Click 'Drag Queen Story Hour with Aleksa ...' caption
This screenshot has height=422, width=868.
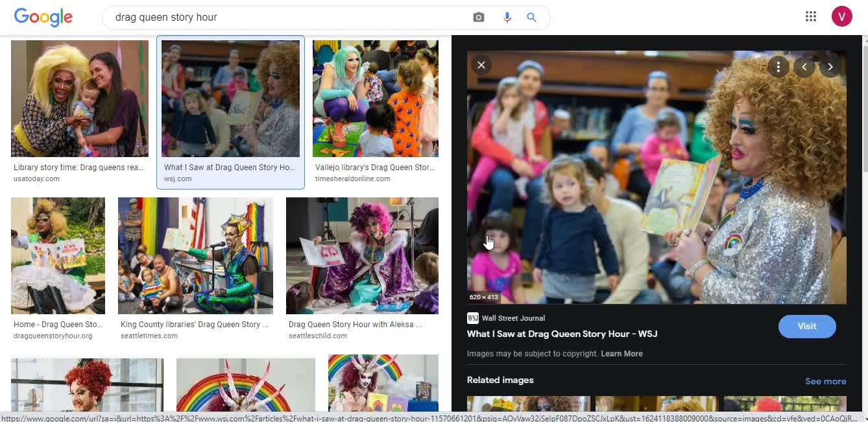click(x=356, y=325)
